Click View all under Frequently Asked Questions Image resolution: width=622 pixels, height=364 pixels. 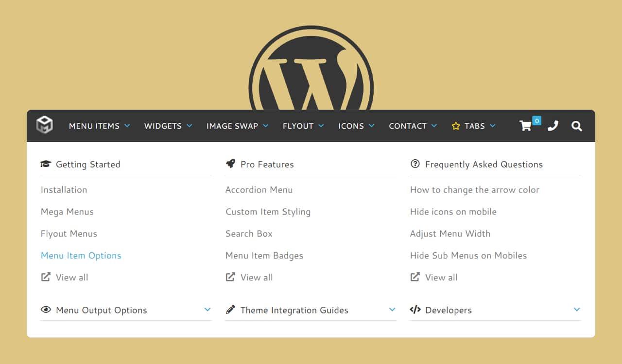(x=441, y=278)
